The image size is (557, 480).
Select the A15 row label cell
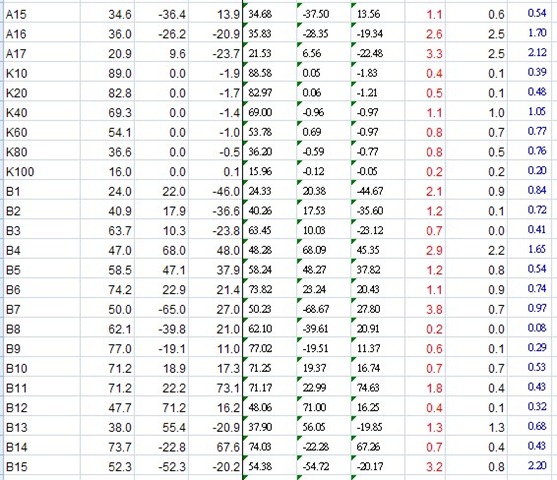tap(42, 15)
